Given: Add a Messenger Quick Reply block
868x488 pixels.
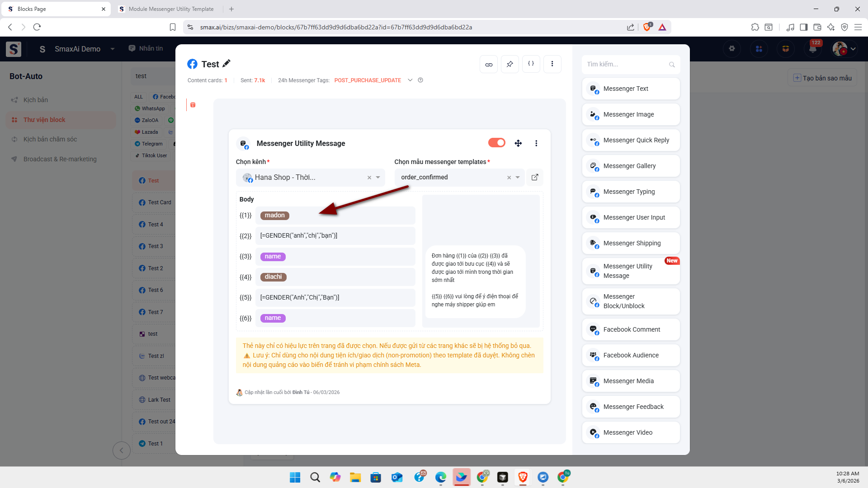Looking at the screenshot, I should pos(631,140).
